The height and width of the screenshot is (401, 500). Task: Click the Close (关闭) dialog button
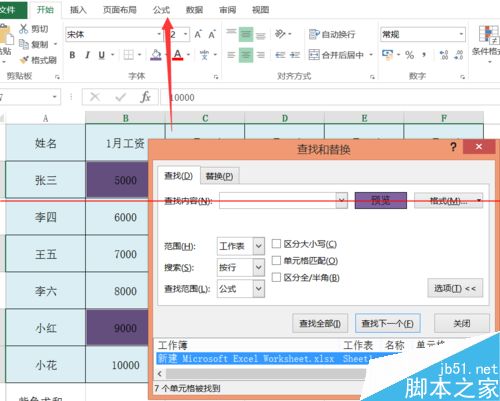pyautogui.click(x=462, y=323)
